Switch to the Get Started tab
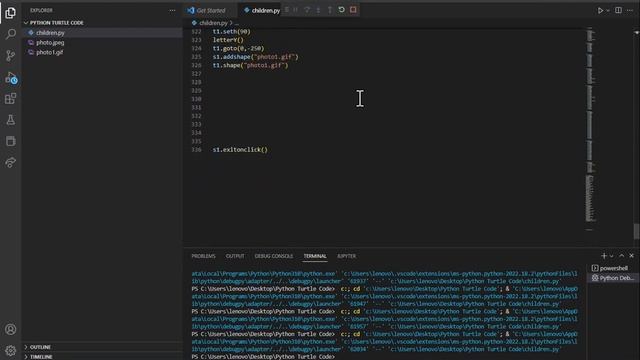This screenshot has width=640, height=360. 211,11
